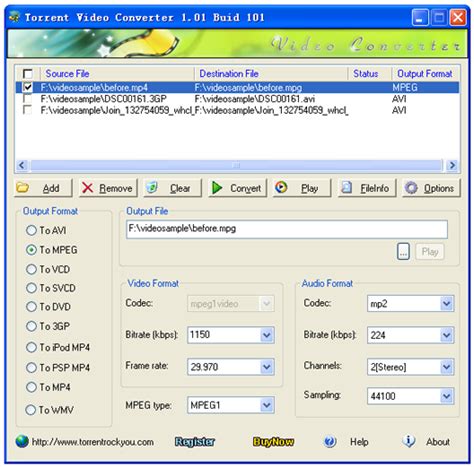
Task: Click the MPEG output format cell
Action: coord(405,88)
